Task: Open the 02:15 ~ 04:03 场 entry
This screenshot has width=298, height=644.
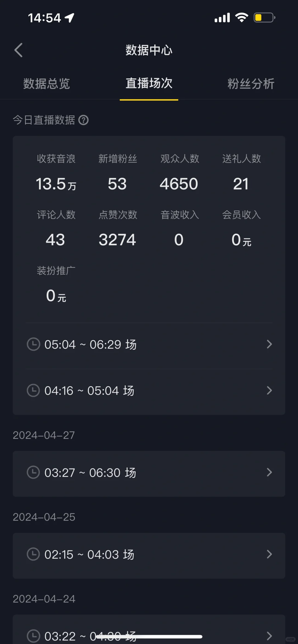Action: tap(89, 554)
